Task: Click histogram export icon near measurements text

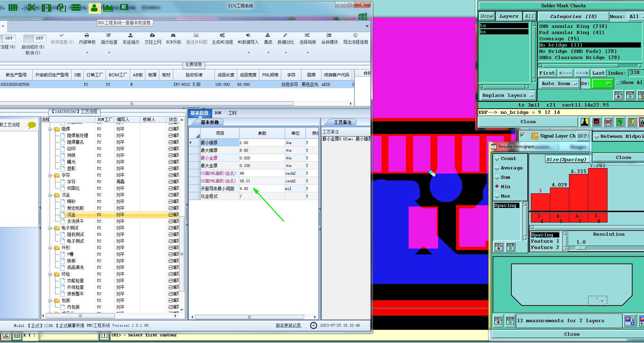Action: [x=629, y=320]
